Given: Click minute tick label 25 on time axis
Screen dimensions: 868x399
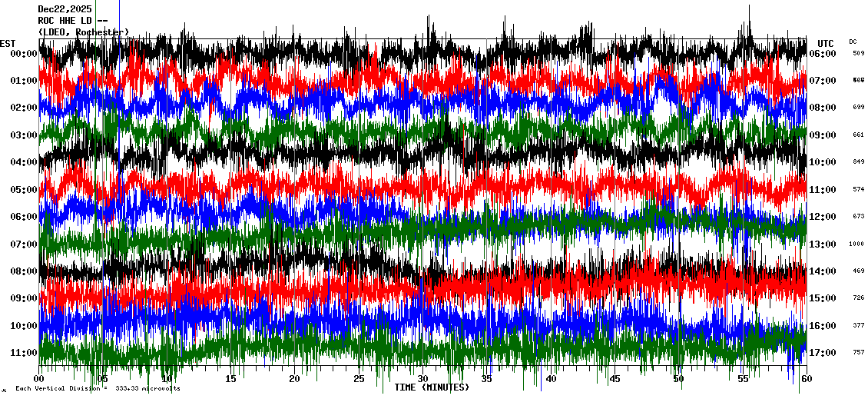Looking at the screenshot, I should [x=359, y=379].
